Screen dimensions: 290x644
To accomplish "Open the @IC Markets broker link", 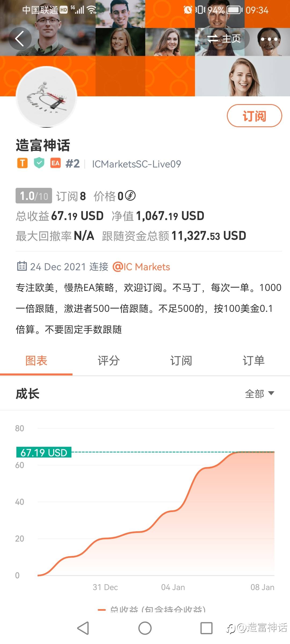I will [x=142, y=267].
